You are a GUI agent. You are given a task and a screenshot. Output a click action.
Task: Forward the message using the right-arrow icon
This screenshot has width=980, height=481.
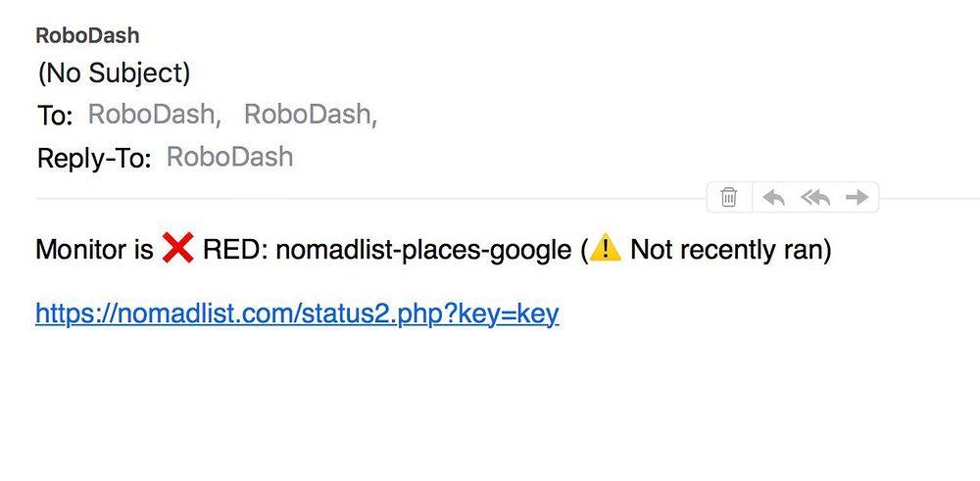[x=857, y=197]
